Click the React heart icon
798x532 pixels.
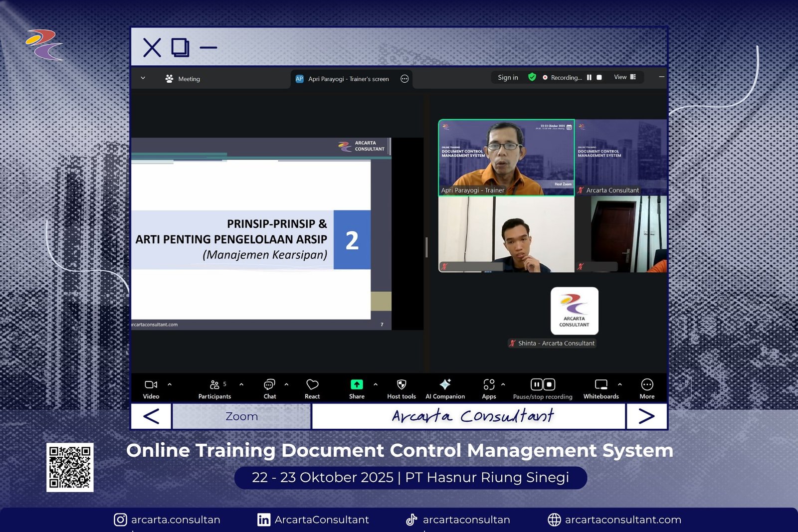tap(312, 385)
